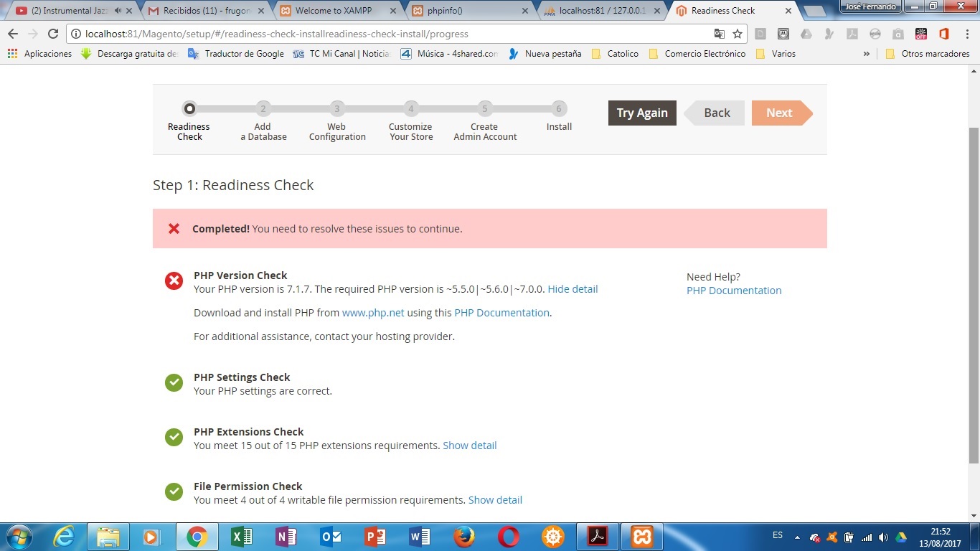Open the Apps shortcut in bookmarks bar
The height and width of the screenshot is (551, 980).
40,54
